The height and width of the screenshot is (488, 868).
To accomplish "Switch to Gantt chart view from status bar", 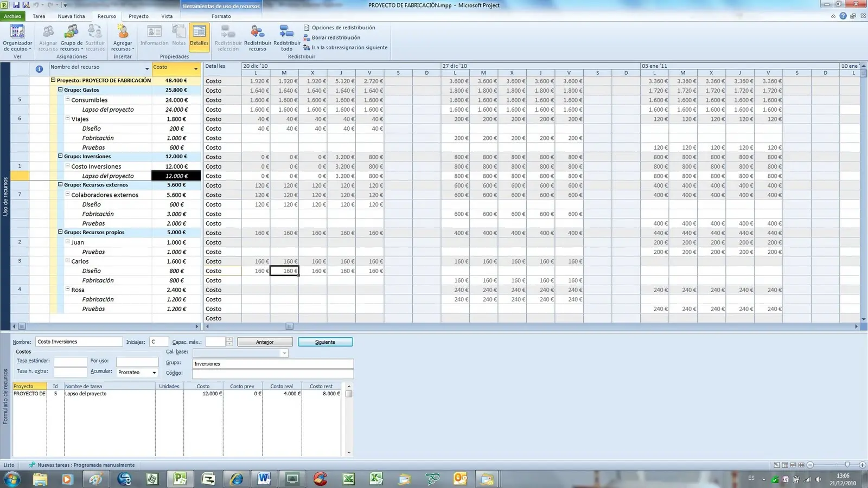I will click(777, 465).
